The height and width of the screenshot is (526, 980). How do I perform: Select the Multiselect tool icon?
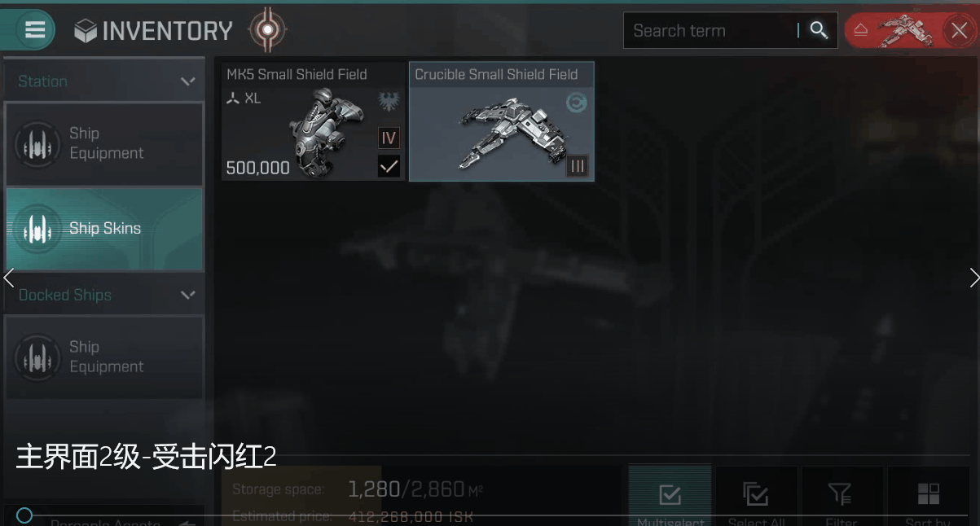click(670, 494)
